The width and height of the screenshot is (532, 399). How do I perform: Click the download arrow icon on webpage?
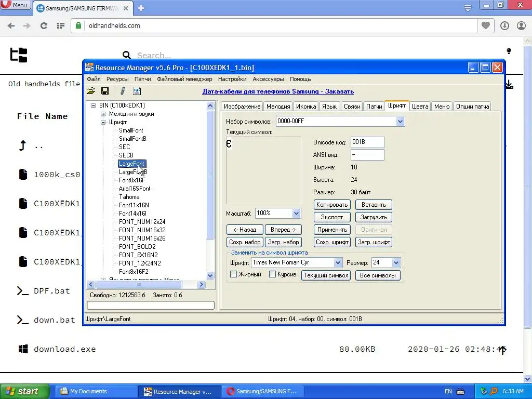(509, 85)
